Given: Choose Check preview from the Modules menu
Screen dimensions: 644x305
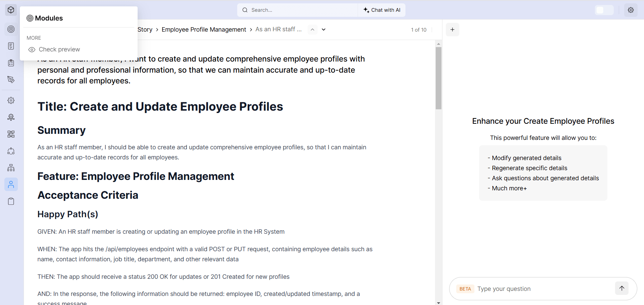Looking at the screenshot, I should [59, 49].
